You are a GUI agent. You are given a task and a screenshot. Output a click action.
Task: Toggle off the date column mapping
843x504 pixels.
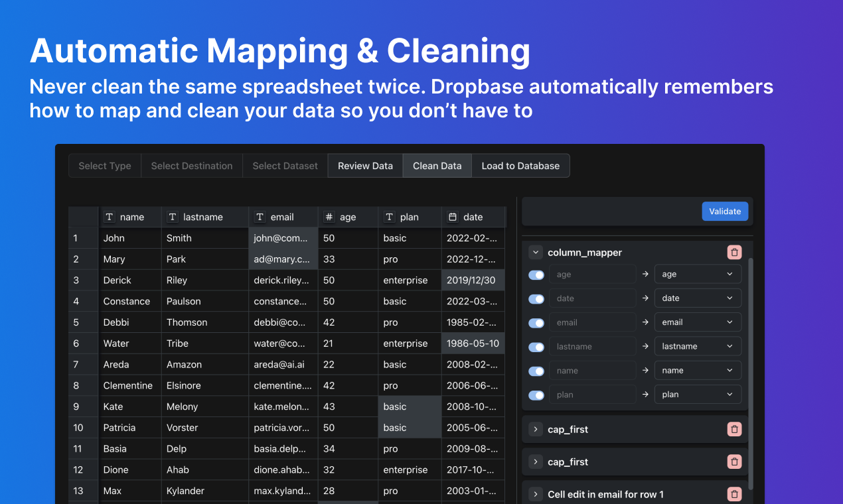(x=536, y=298)
